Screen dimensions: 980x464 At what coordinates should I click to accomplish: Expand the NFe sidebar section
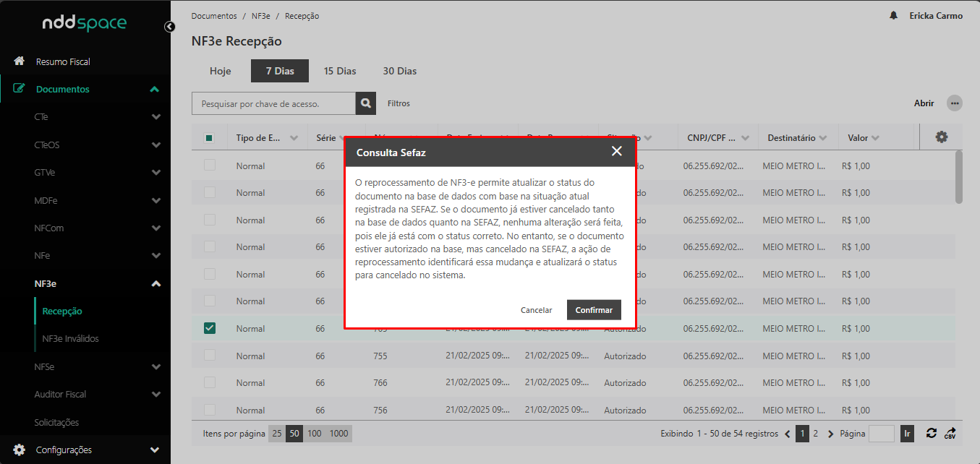click(155, 256)
